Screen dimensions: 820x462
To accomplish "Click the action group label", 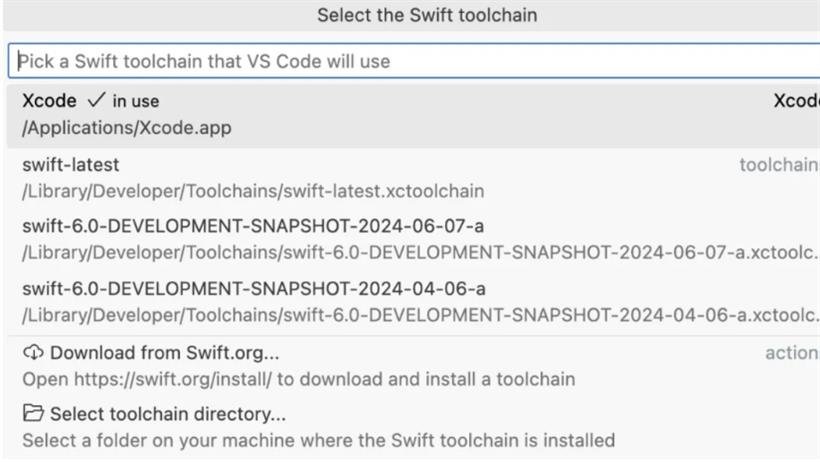I will [792, 353].
